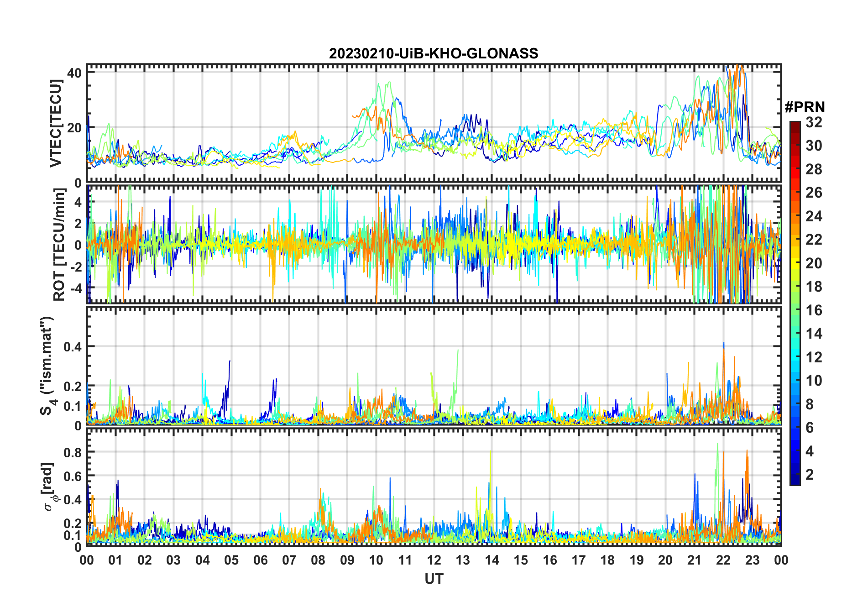Image resolution: width=868 pixels, height=607 pixels.
Task: Click the 0.8 tick on the sigma-phi axis
Action: click(x=73, y=452)
